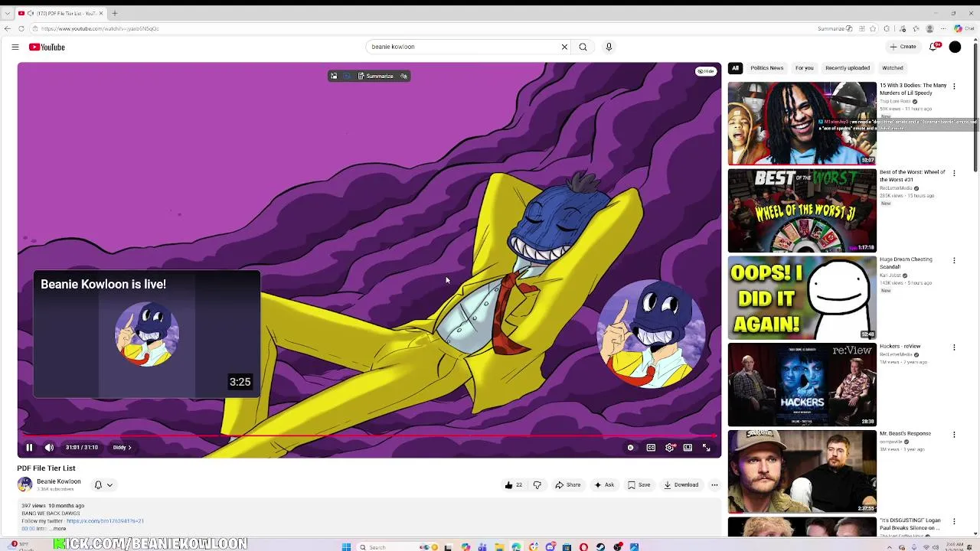
Task: Click Summarize in the video overlay toolbar
Action: coord(376,76)
